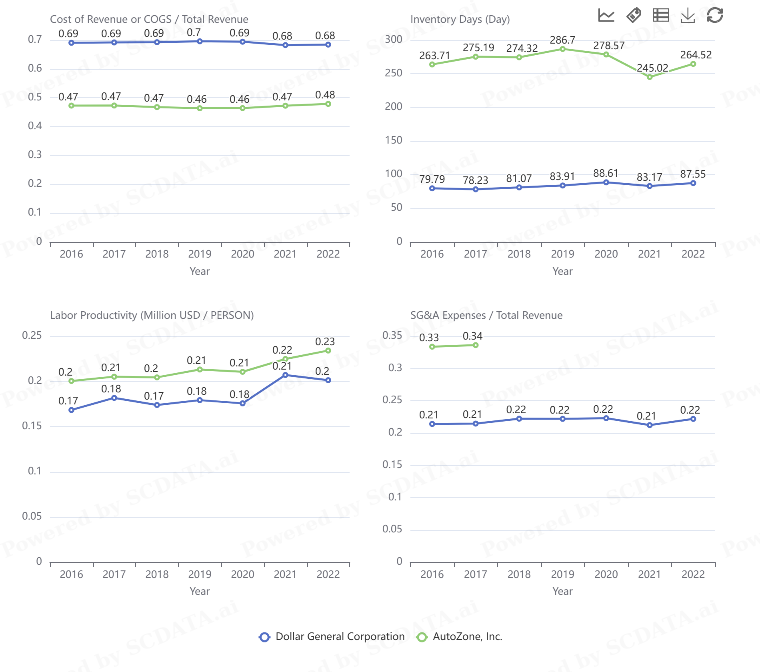Viewport: 760px width, 672px height.
Task: Click the SG&A Expenses chart title
Action: (x=486, y=315)
